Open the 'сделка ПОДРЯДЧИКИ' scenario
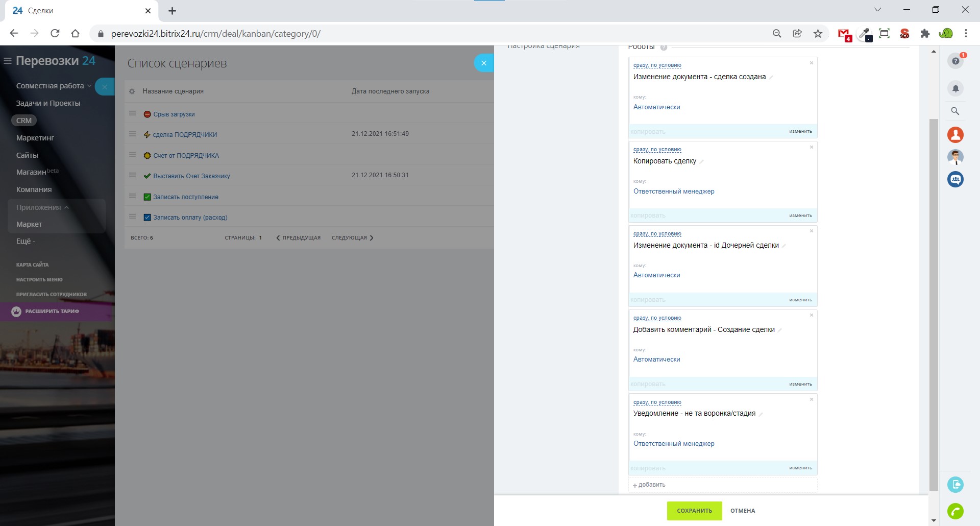Screen dimensions: 980x526 [185, 135]
